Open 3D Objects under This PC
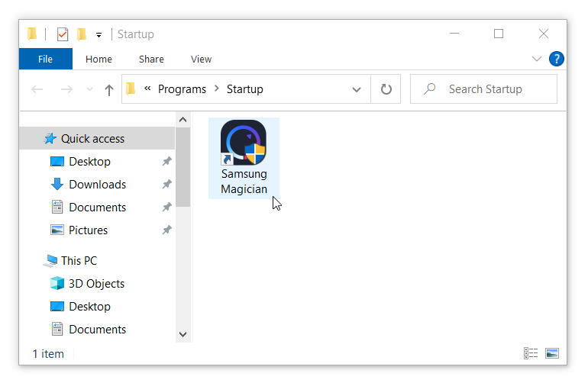The height and width of the screenshot is (383, 588). click(97, 284)
